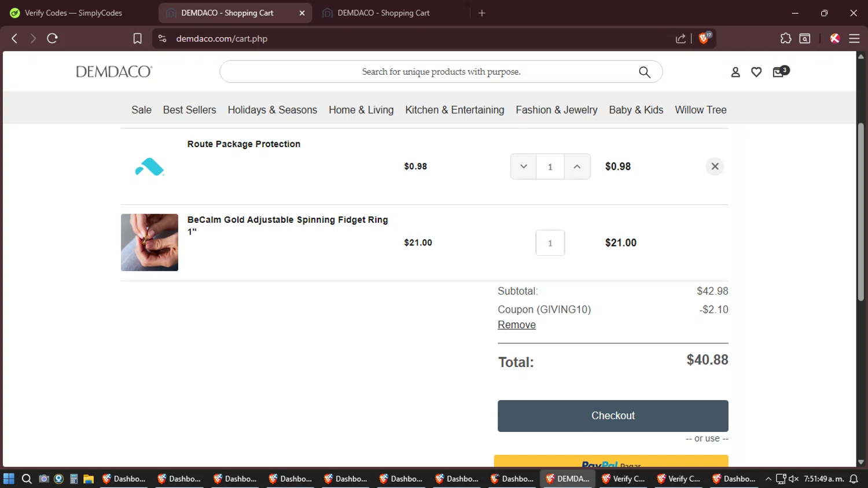The width and height of the screenshot is (868, 488).
Task: Open the browser extensions puzzle icon
Action: [x=785, y=38]
